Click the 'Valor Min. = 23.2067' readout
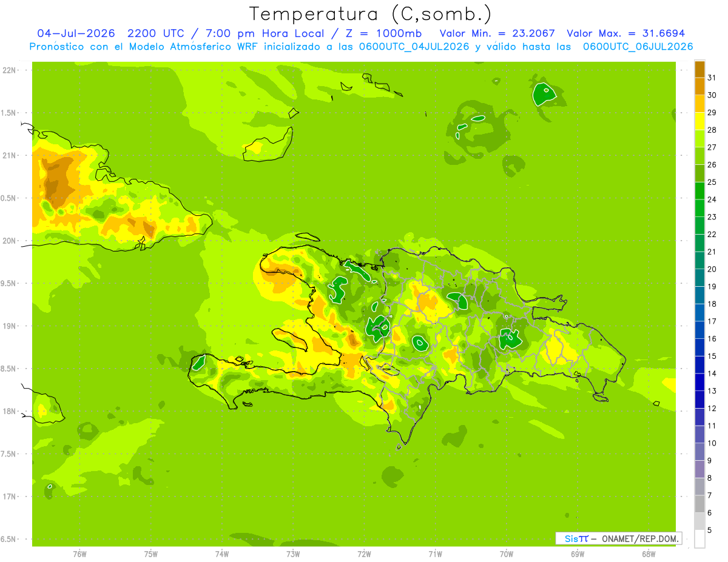Image resolution: width=728 pixels, height=562 pixels. pyautogui.click(x=497, y=33)
